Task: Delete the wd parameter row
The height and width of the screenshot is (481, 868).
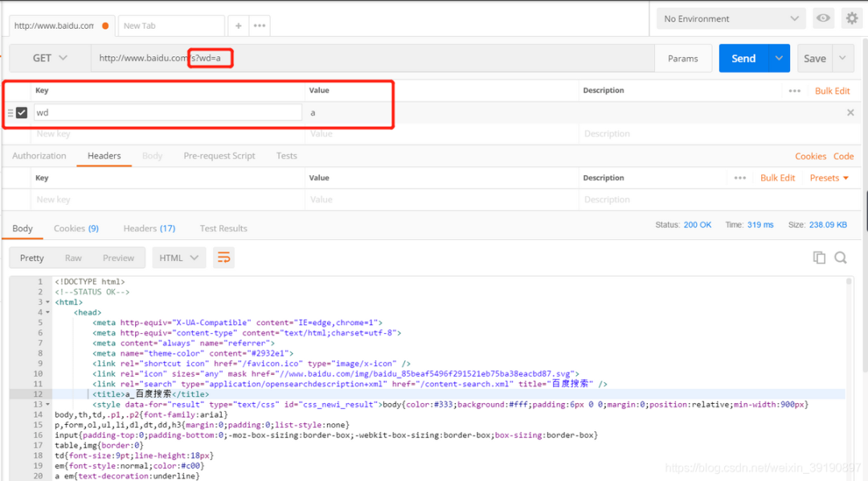Action: click(850, 112)
